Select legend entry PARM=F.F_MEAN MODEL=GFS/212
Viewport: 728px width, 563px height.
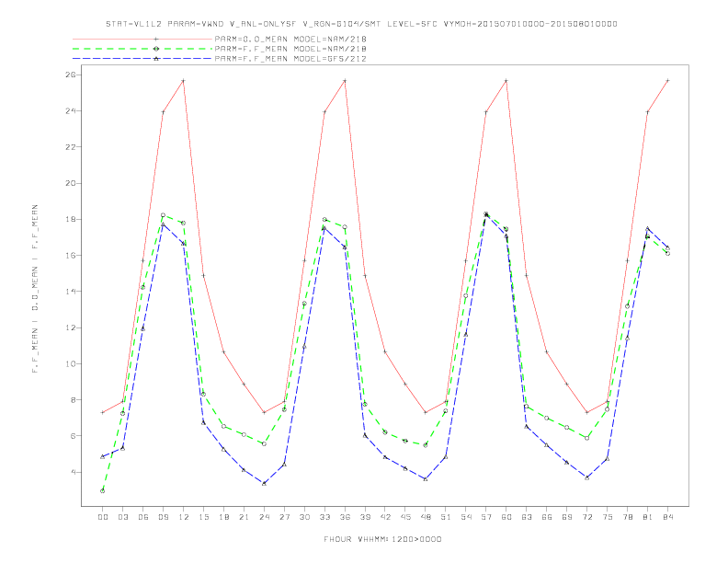[x=290, y=59]
